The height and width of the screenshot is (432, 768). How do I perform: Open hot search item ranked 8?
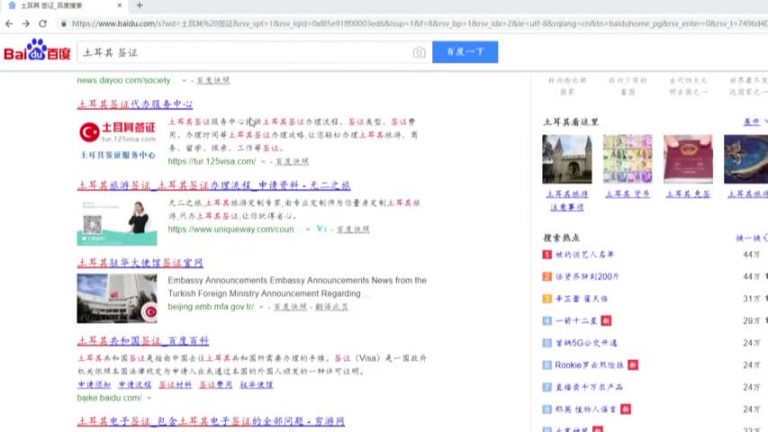tap(585, 409)
